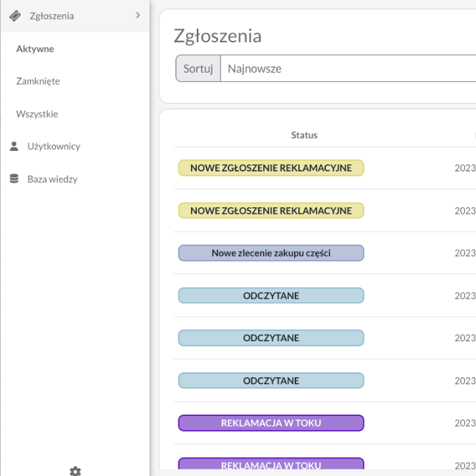Select Aktywne in the sidebar
This screenshot has height=476, width=476.
pyautogui.click(x=35, y=49)
